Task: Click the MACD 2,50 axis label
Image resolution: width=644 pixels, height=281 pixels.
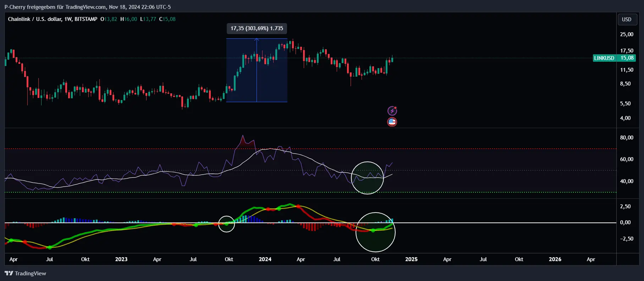Action: pyautogui.click(x=625, y=206)
